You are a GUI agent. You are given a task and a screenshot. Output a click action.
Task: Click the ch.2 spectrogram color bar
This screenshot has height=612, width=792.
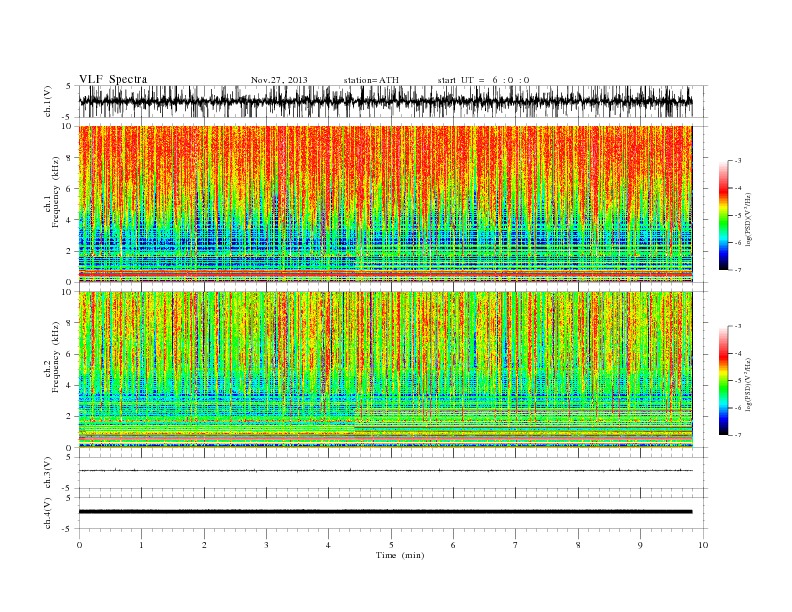point(723,380)
